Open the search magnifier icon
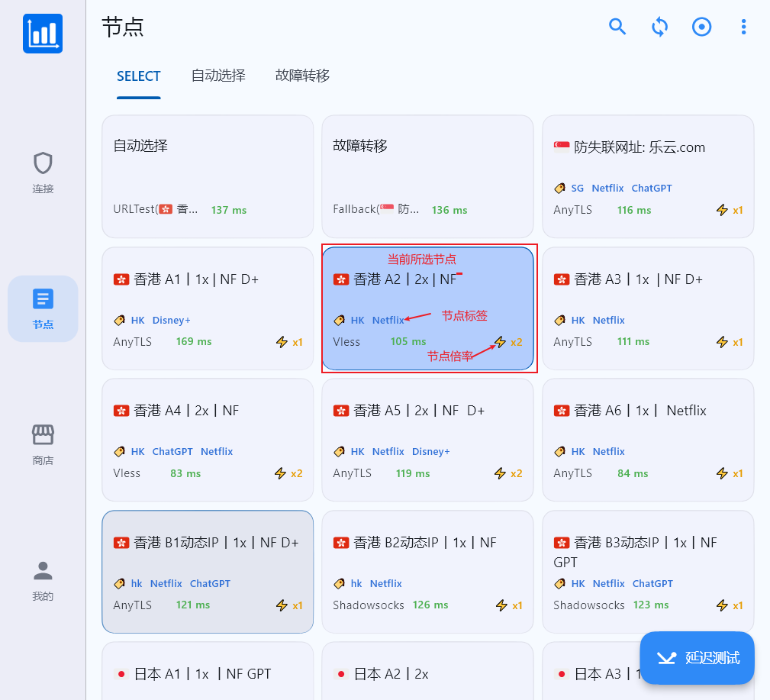The image size is (770, 700). tap(617, 27)
